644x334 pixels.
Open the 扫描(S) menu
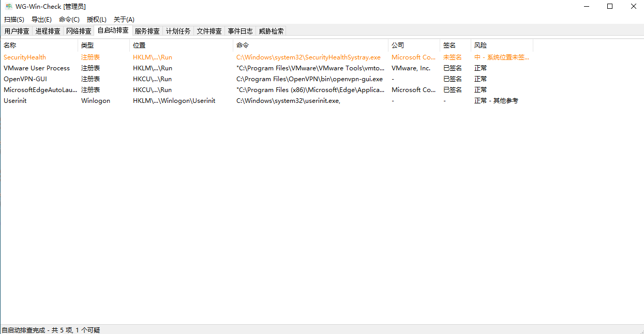click(x=14, y=20)
